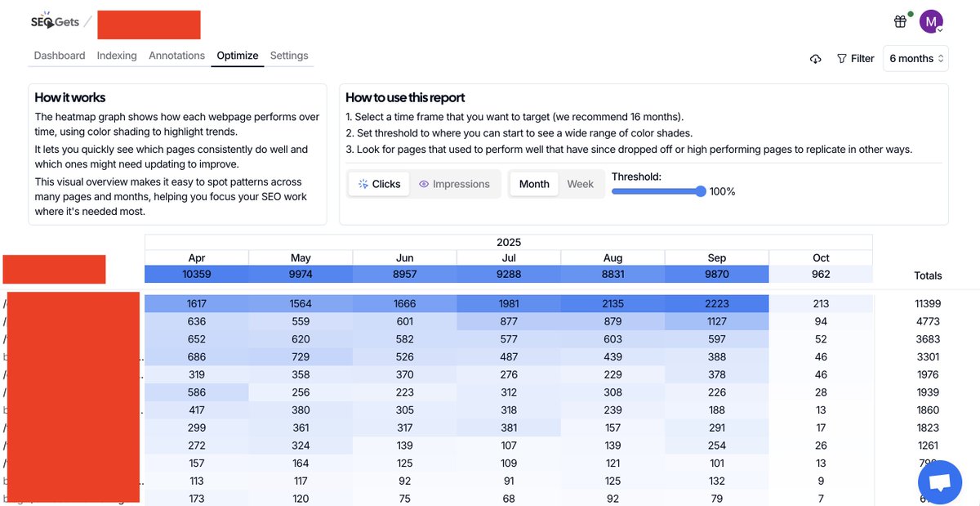The image size is (980, 506).
Task: Click the row total 4773
Action: point(928,321)
